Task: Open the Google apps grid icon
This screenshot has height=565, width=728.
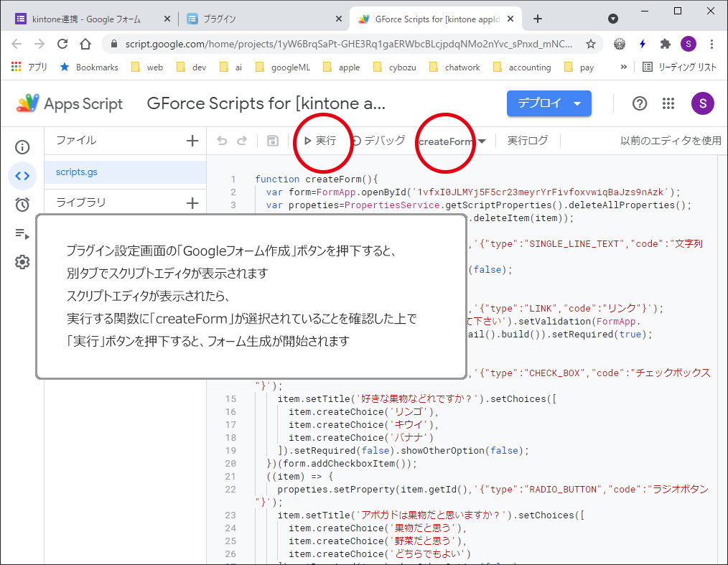Action: coord(669,103)
